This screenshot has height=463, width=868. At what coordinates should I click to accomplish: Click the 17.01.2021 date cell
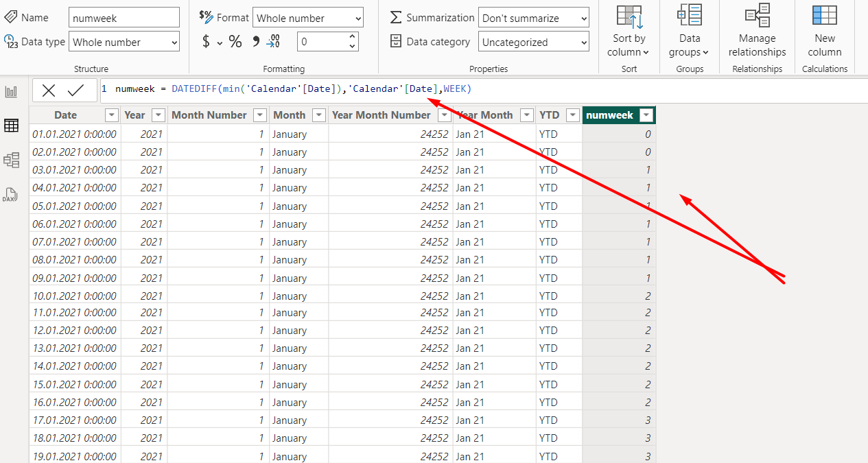[75, 420]
